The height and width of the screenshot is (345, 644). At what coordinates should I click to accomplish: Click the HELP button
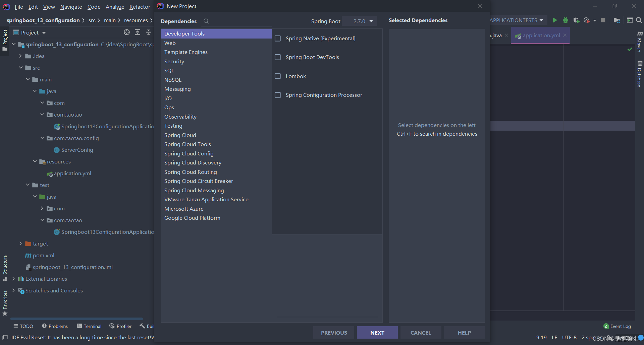(x=464, y=333)
